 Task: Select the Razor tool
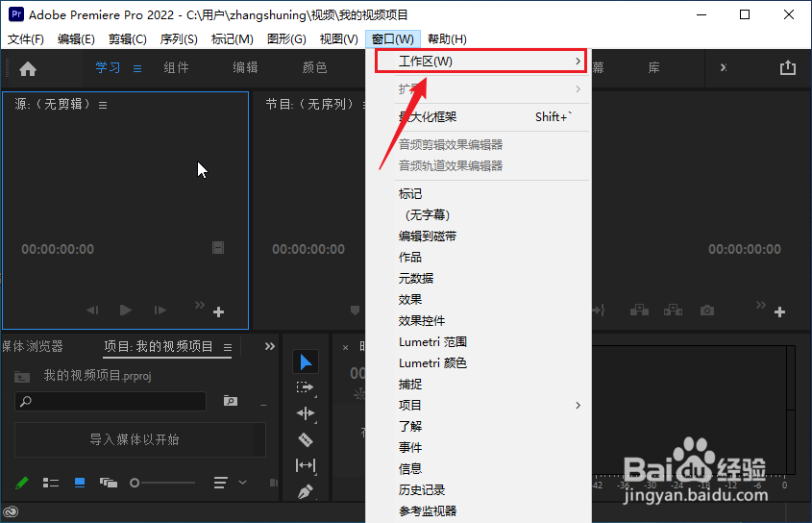[x=306, y=439]
